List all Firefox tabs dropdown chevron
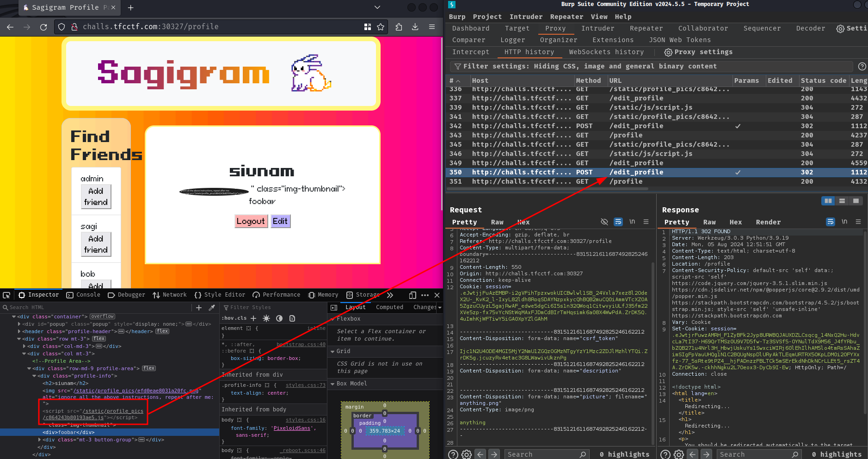 377,7
